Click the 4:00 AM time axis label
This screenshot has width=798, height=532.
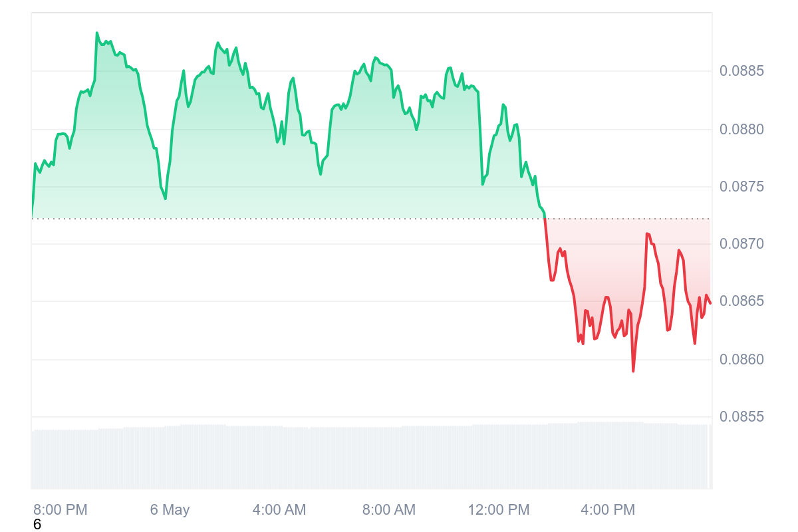pos(279,510)
